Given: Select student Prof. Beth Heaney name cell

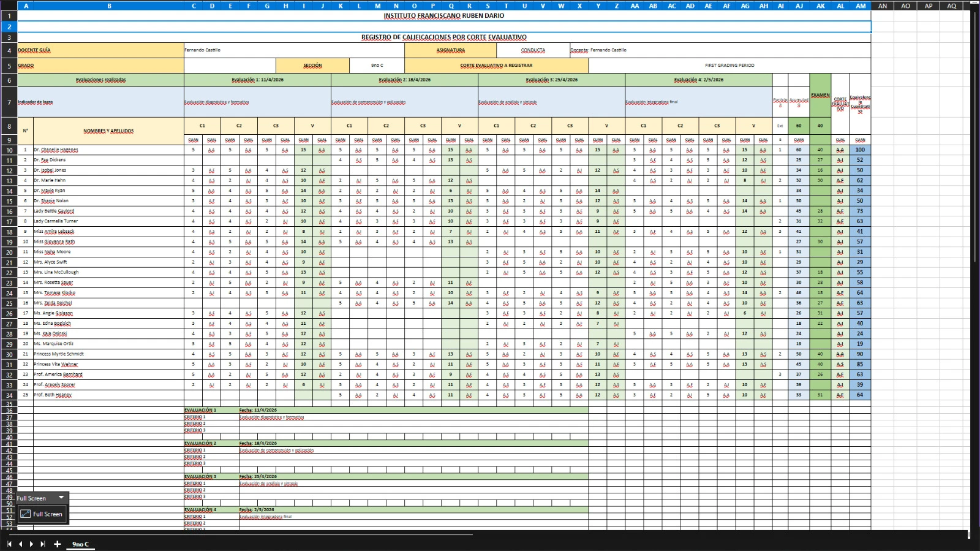Looking at the screenshot, I should tap(108, 395).
